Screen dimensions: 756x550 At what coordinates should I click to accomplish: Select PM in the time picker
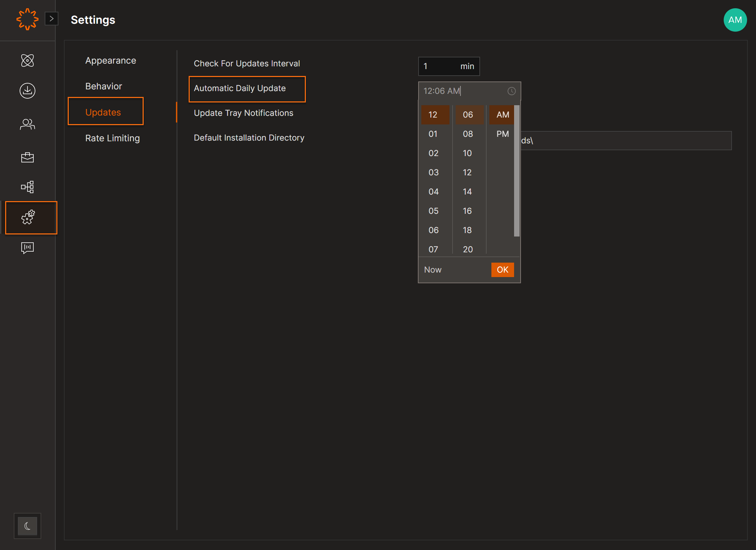pyautogui.click(x=502, y=134)
